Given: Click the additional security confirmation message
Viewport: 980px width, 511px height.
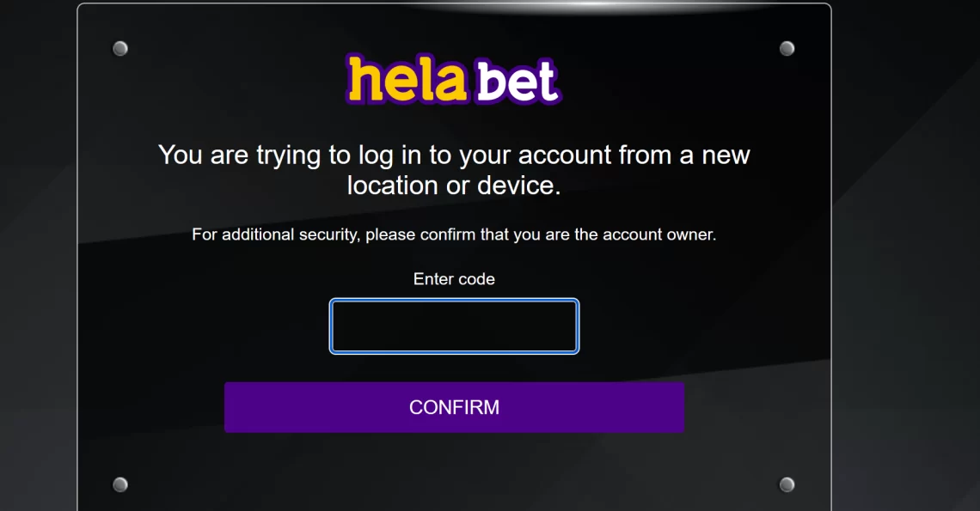Looking at the screenshot, I should click(x=454, y=234).
